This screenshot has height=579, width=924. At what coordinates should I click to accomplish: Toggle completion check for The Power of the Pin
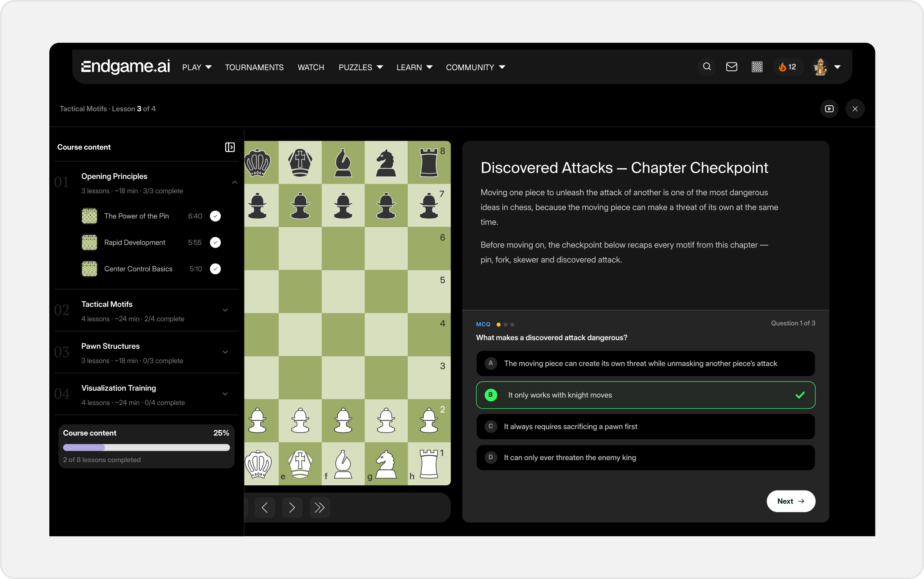tap(215, 216)
